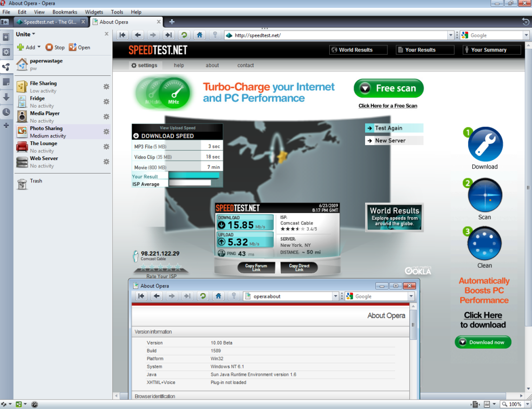The height and width of the screenshot is (409, 532).
Task: Open the Bookmarks menu
Action: click(65, 12)
